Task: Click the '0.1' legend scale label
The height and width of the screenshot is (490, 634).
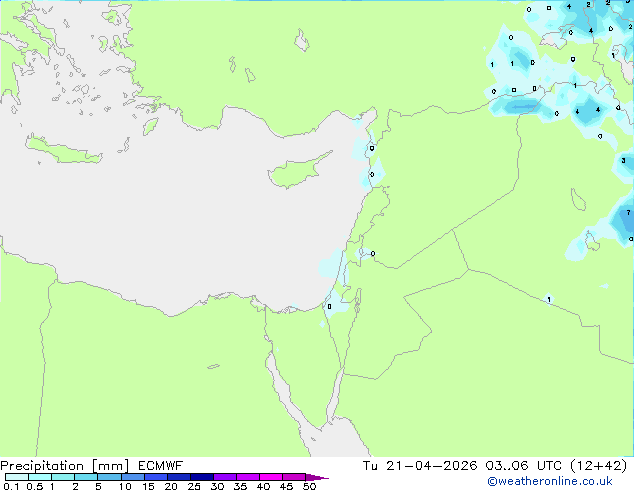Action: coord(11,486)
